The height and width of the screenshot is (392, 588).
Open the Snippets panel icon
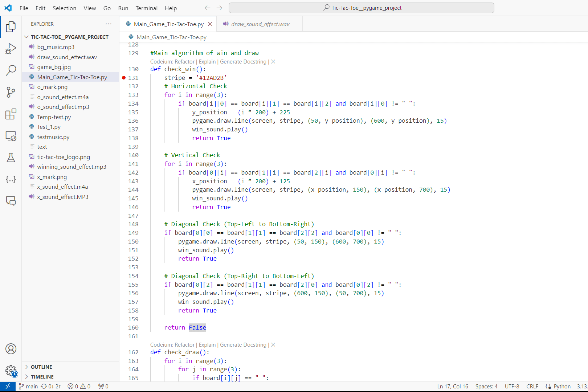(x=11, y=179)
